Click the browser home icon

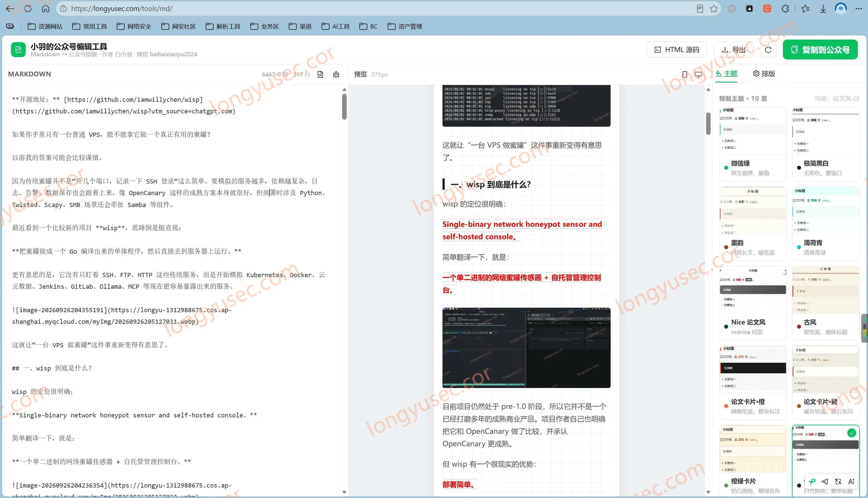point(45,8)
